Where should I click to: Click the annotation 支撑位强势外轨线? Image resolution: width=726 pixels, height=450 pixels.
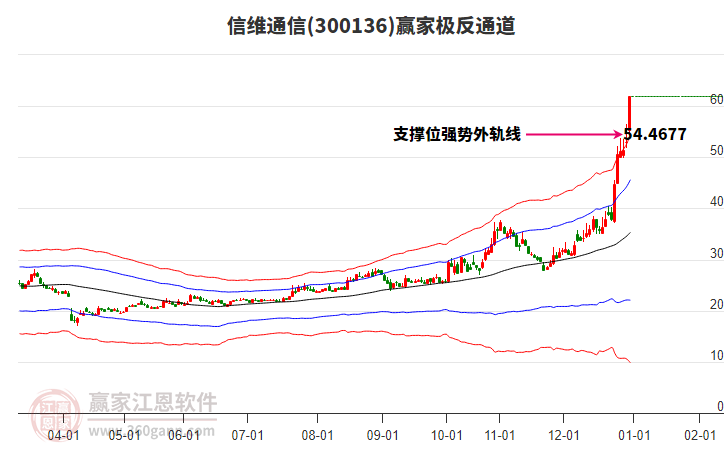coord(457,134)
